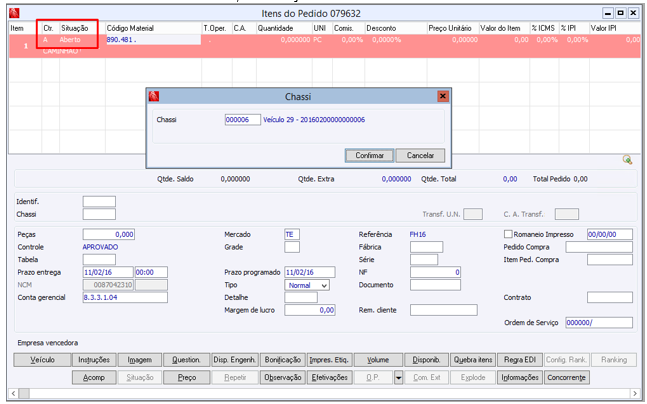Open the Concorrente button
The height and width of the screenshot is (404, 647).
tap(567, 378)
